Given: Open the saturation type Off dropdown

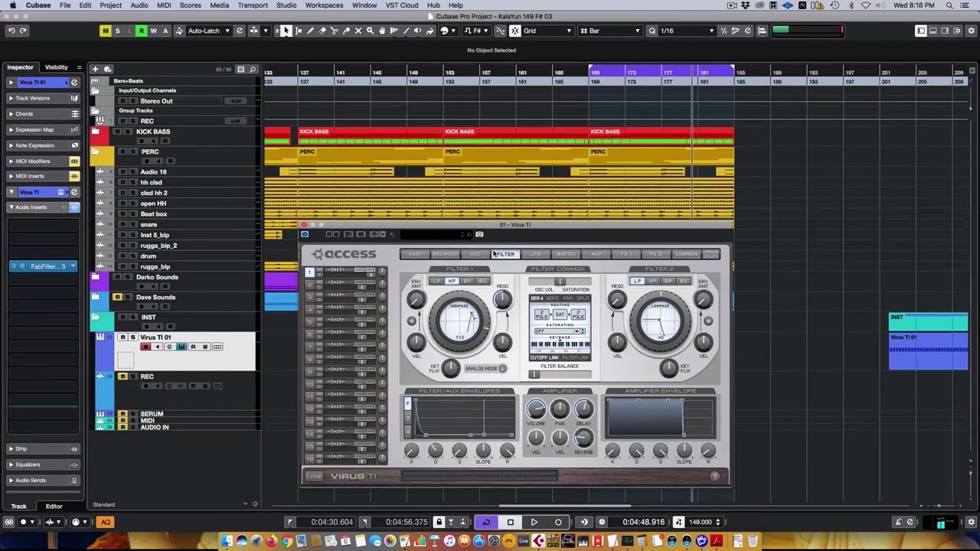Looking at the screenshot, I should pyautogui.click(x=560, y=331).
